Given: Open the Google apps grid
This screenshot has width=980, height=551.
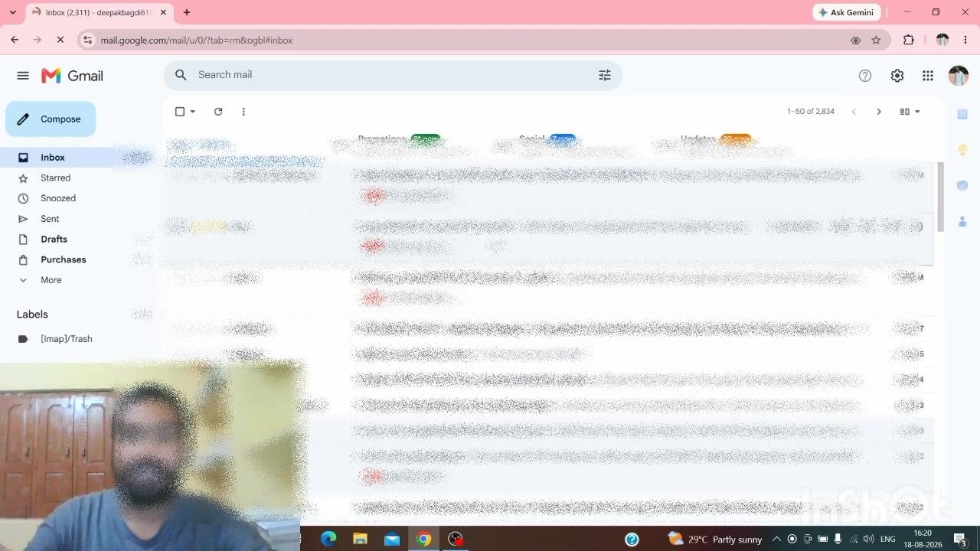Looking at the screenshot, I should tap(928, 76).
